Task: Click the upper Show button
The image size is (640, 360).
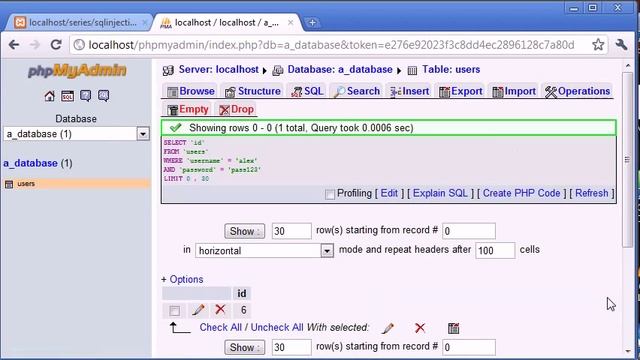Action: tap(244, 231)
